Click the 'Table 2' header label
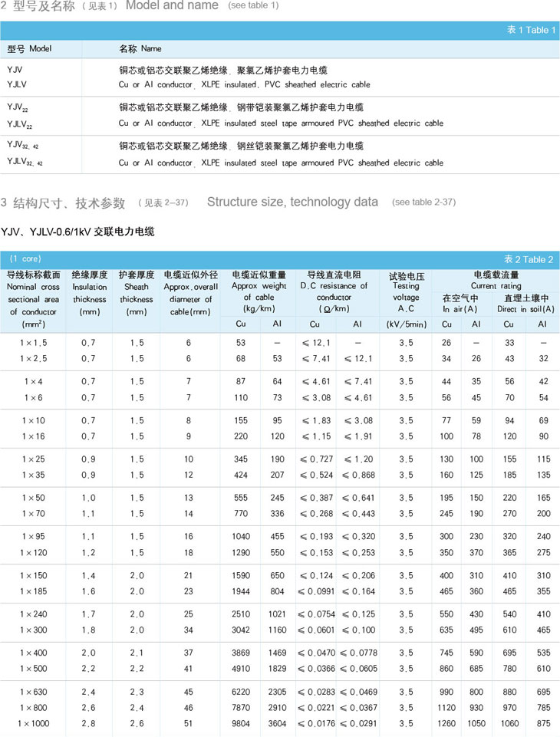The width and height of the screenshot is (560, 737). (529, 259)
